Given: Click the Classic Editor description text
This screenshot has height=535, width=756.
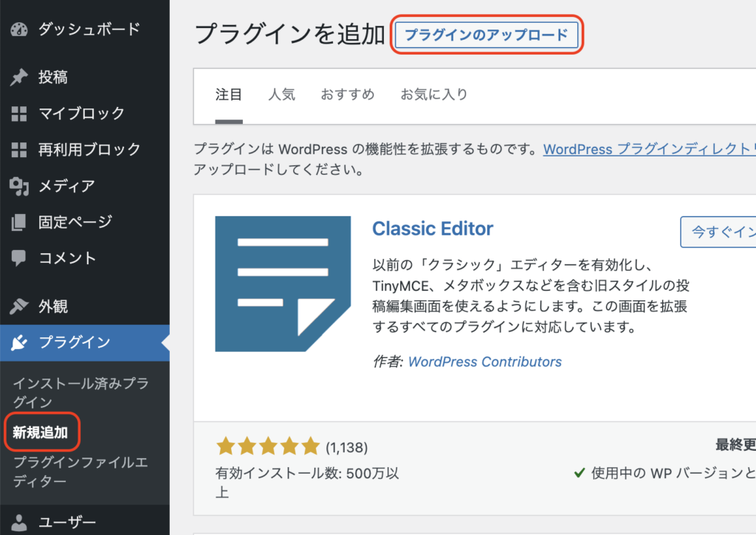Looking at the screenshot, I should tap(531, 296).
